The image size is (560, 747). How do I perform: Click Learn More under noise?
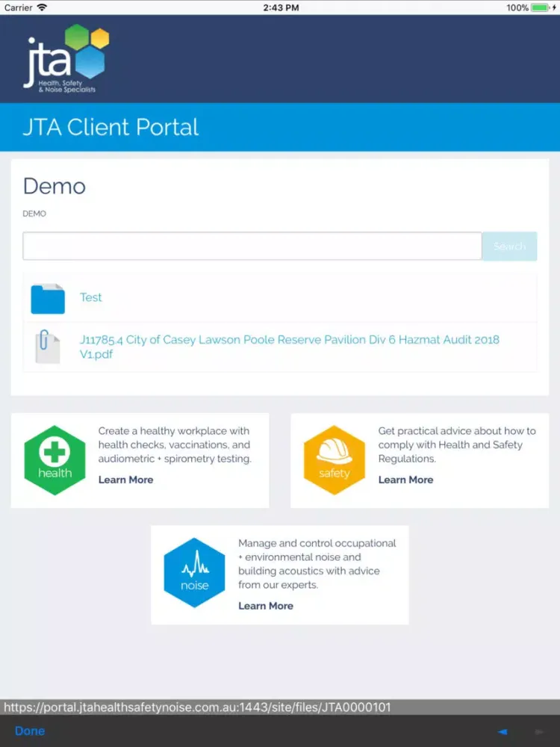pos(266,606)
